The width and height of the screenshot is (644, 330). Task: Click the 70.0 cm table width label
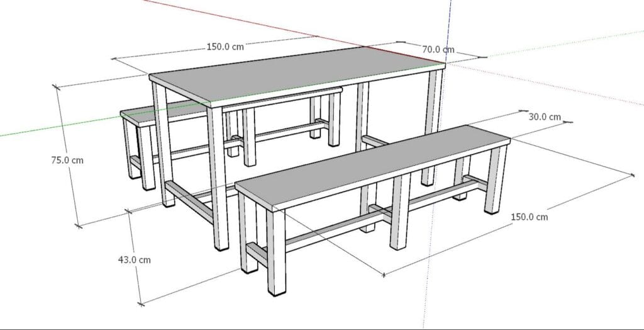pos(438,49)
